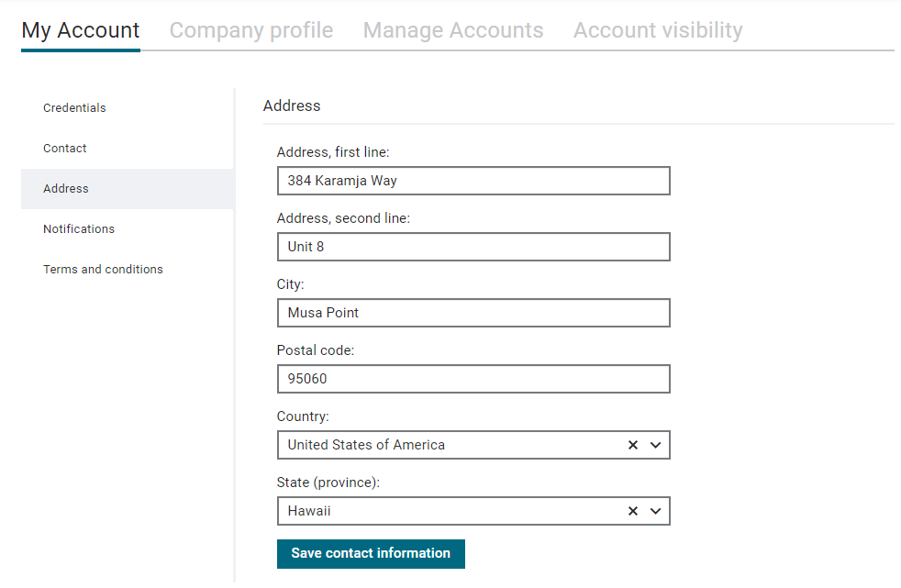Switch to the Company profile tab
The image size is (901, 588).
click(251, 30)
